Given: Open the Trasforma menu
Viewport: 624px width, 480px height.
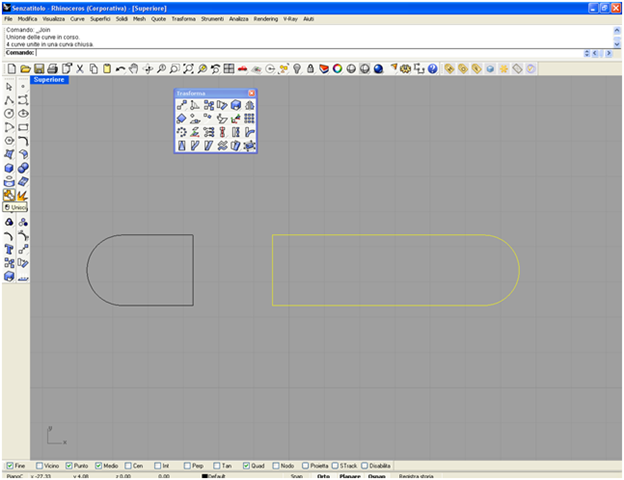Looking at the screenshot, I should [x=183, y=19].
